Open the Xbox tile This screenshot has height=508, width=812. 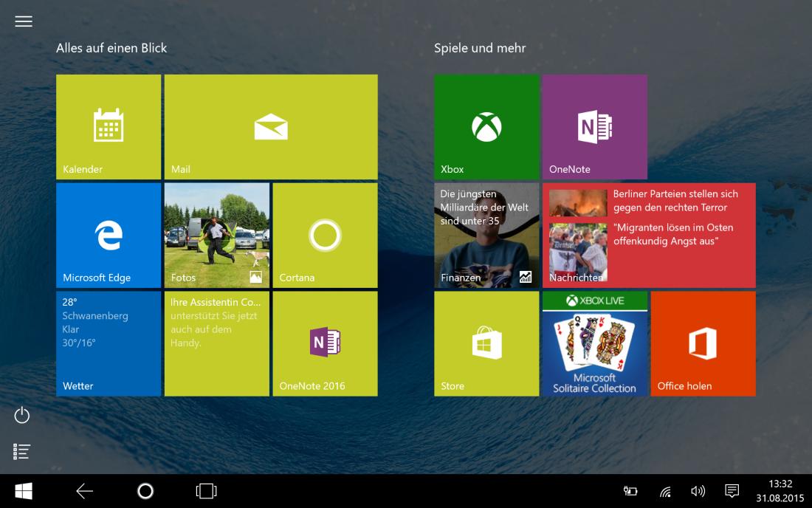[486, 126]
